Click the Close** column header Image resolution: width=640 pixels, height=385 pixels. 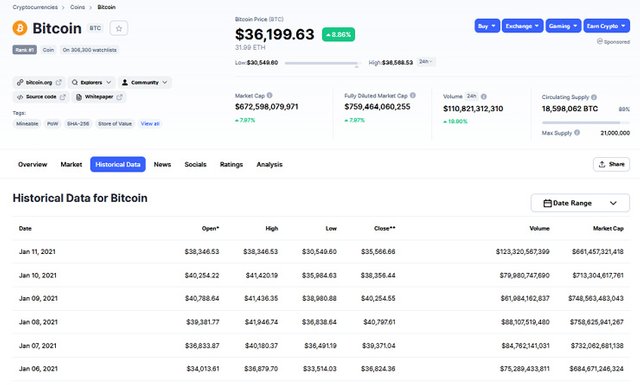pos(384,229)
